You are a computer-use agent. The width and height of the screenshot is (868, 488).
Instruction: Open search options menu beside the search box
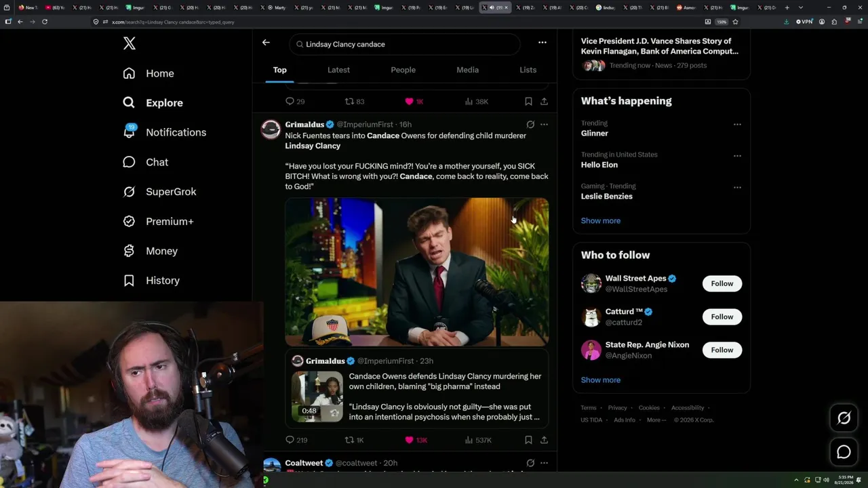click(x=542, y=42)
